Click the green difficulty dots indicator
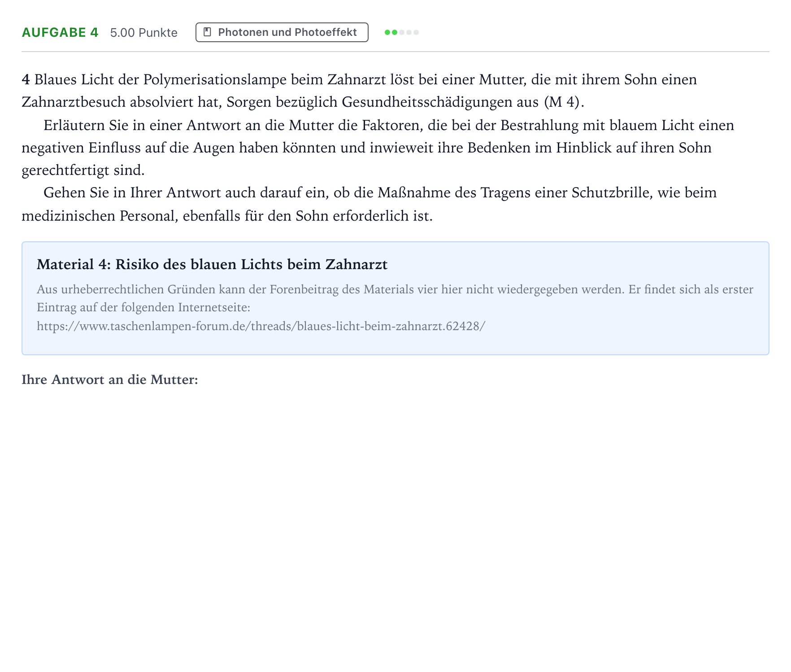This screenshot has height=672, width=791. tap(402, 32)
